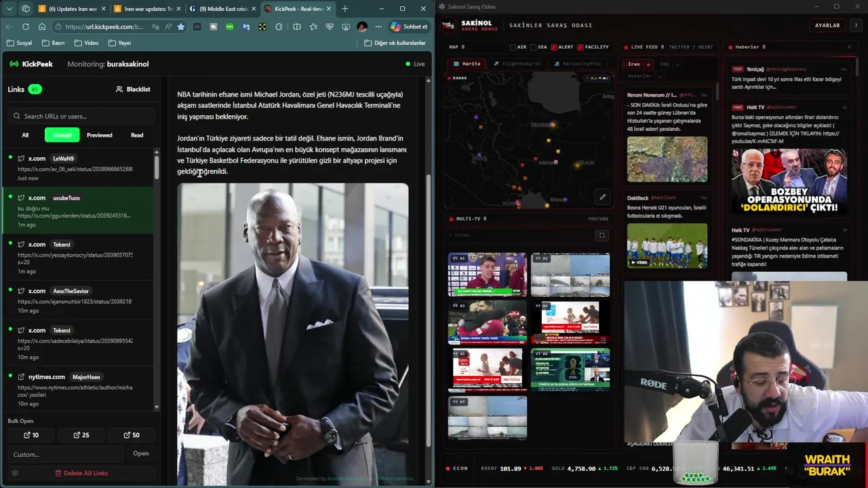The width and height of the screenshot is (868, 488).
Task: Click the help question icon in Sakinol
Action: click(x=856, y=25)
